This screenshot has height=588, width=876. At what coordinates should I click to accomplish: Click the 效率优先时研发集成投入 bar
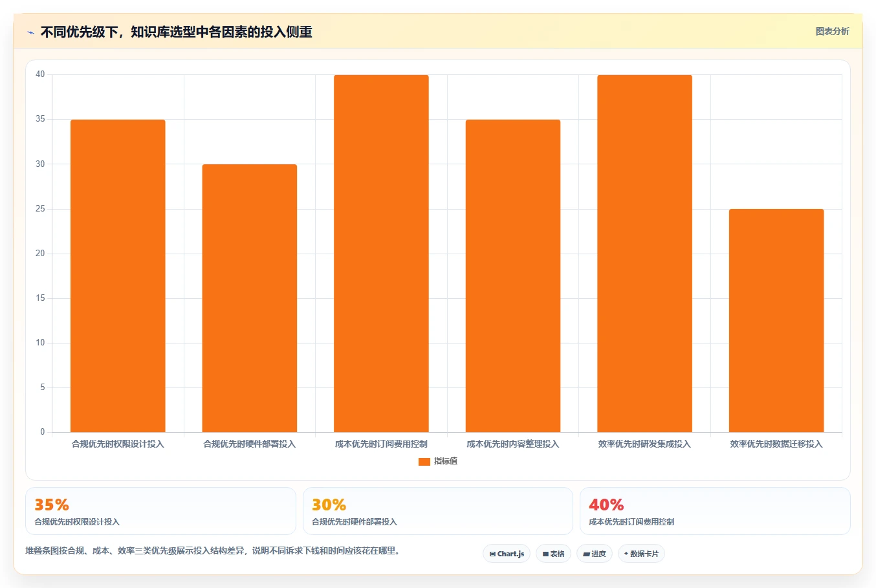pyautogui.click(x=644, y=254)
